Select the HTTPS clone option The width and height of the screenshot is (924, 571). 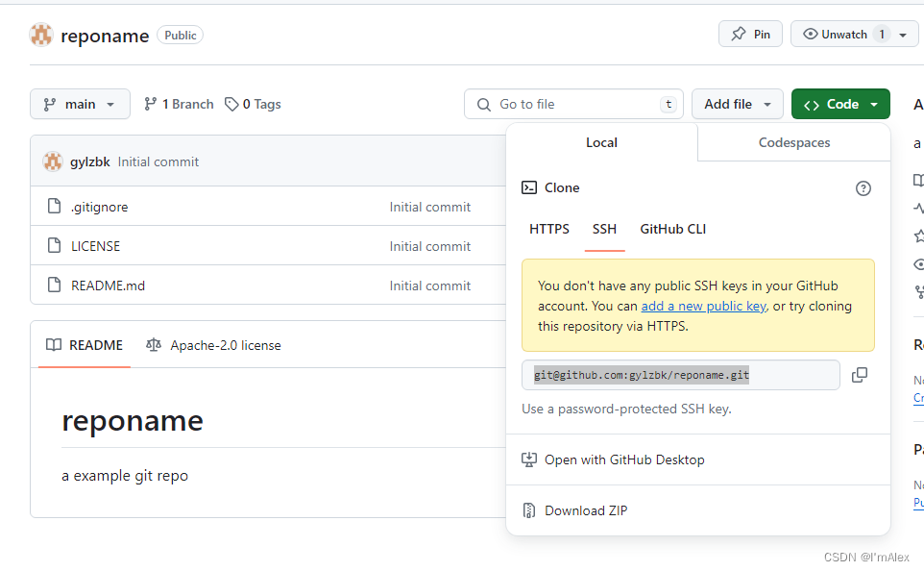[549, 229]
